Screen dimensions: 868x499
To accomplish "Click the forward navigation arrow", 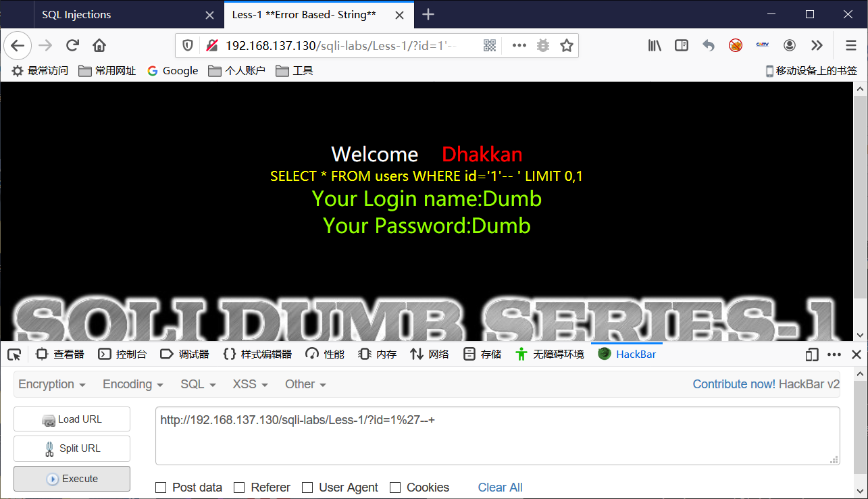I will [x=45, y=45].
